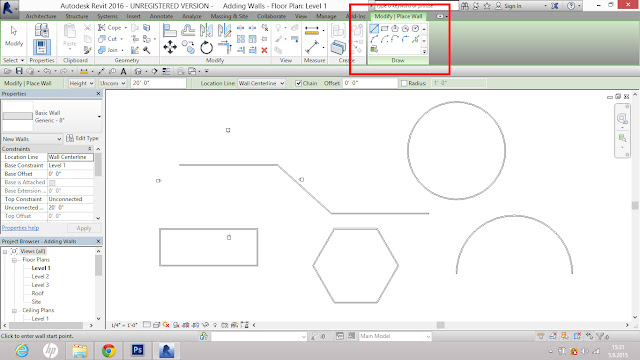Click Save in the quick access toolbar
The image size is (640, 360).
point(19,71)
